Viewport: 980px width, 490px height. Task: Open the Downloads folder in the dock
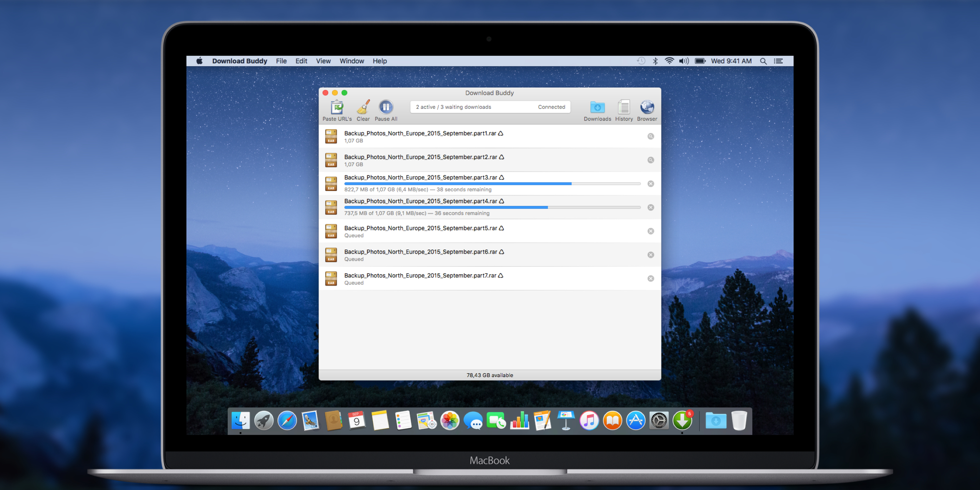[x=716, y=420]
